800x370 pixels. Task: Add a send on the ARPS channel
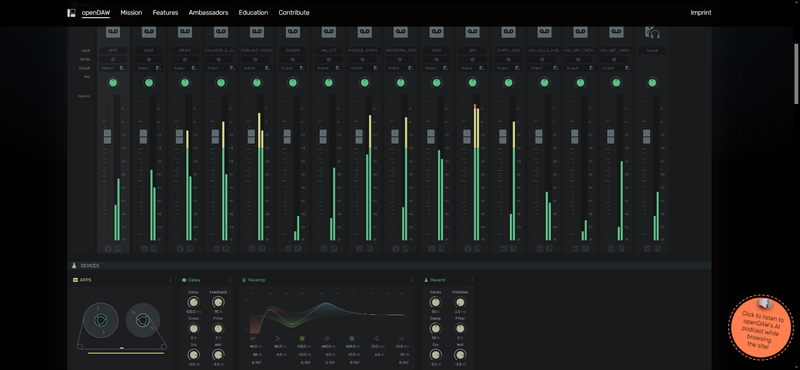click(113, 59)
